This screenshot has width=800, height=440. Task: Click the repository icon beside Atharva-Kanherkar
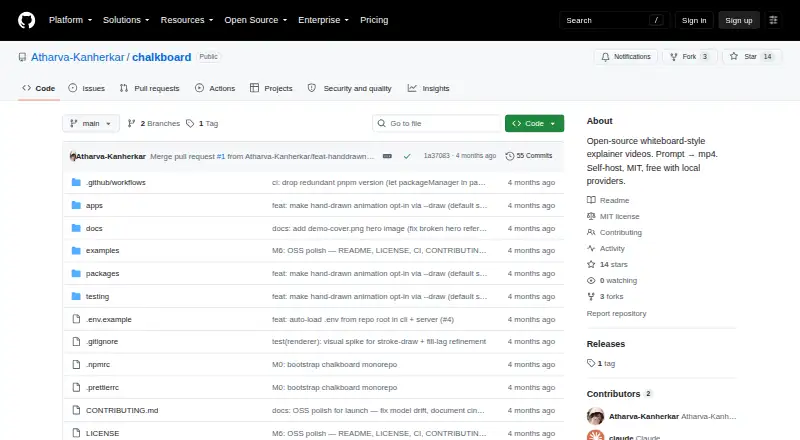pyautogui.click(x=22, y=57)
